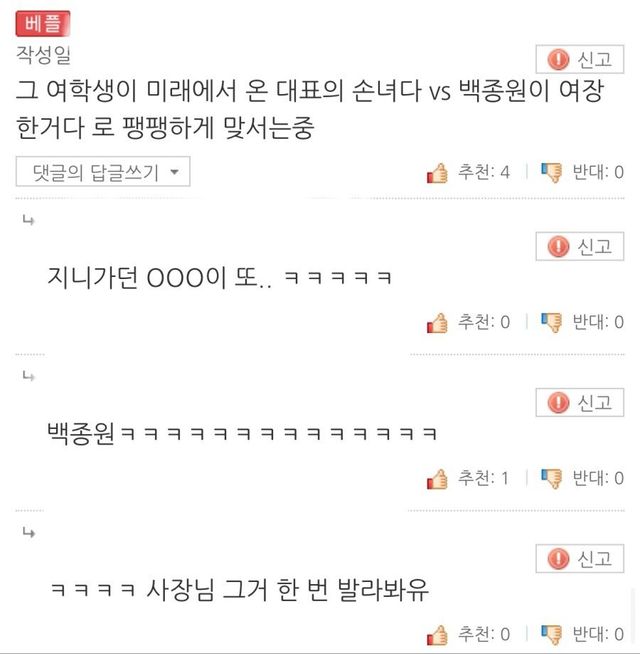Click thumbs-up on reply with 추천: 1
Screen dimensions: 640x654
coord(437,479)
